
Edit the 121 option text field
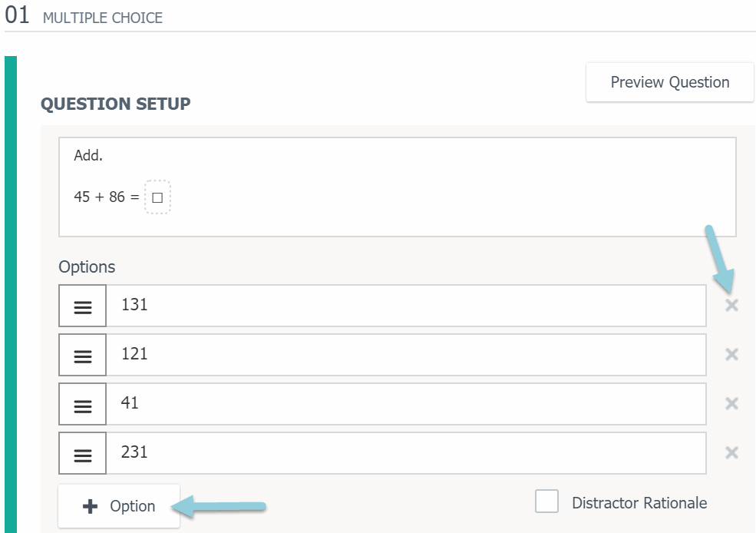(x=405, y=355)
